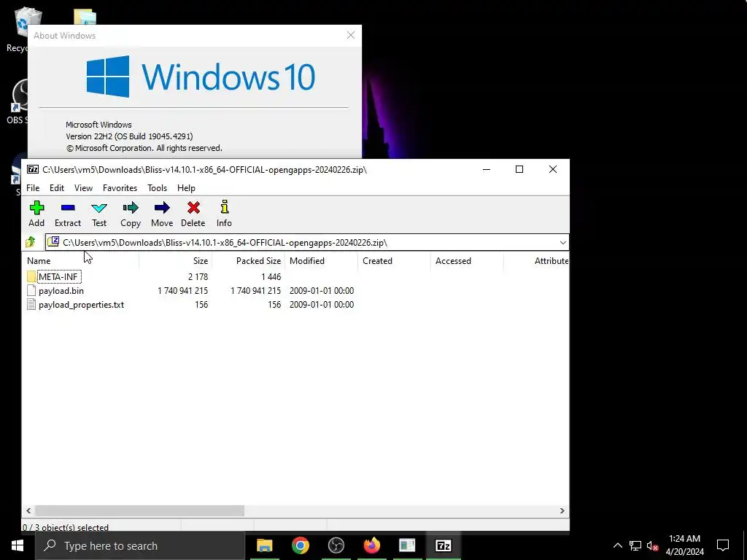Viewport: 747px width, 560px height.
Task: Open Firefox from the taskbar
Action: (371, 545)
